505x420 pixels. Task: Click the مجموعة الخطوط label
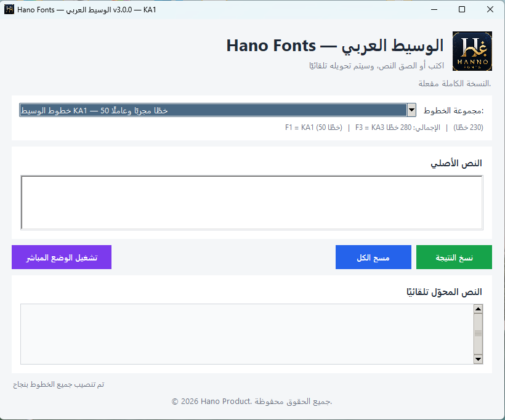(x=453, y=110)
